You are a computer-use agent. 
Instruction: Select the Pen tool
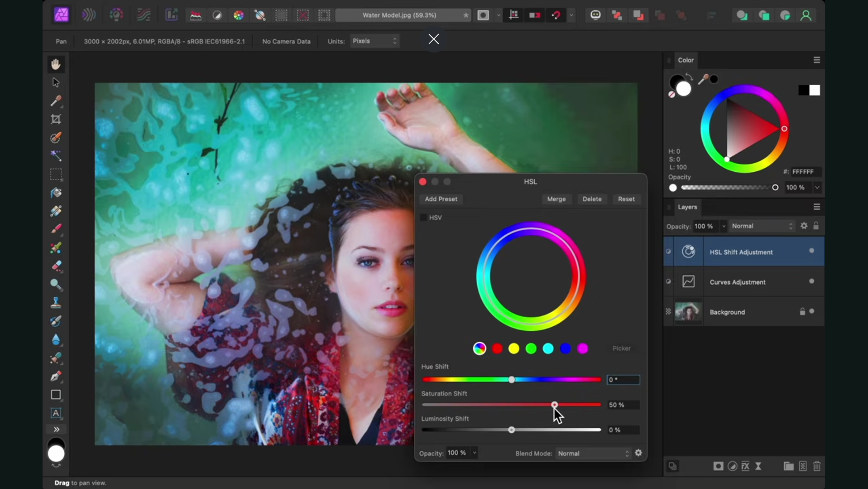point(56,376)
